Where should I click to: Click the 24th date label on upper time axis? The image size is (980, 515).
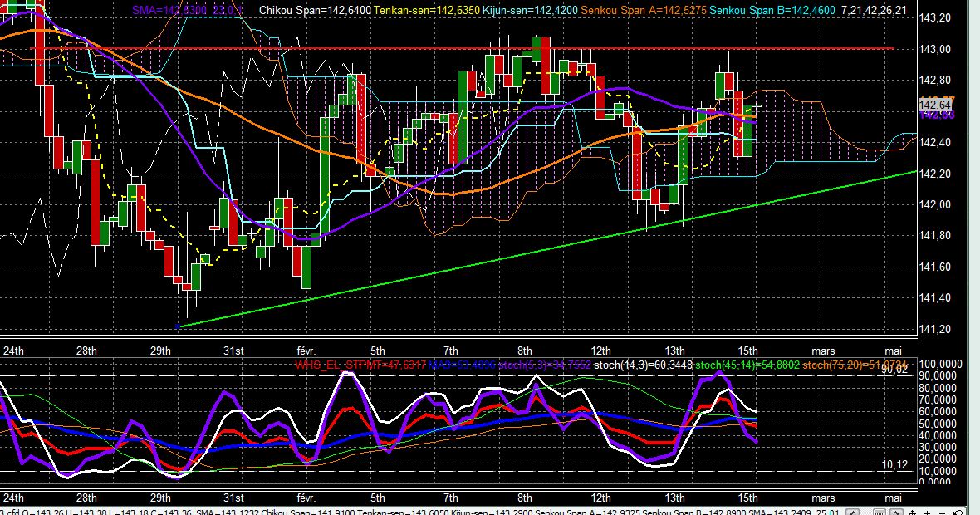click(13, 351)
